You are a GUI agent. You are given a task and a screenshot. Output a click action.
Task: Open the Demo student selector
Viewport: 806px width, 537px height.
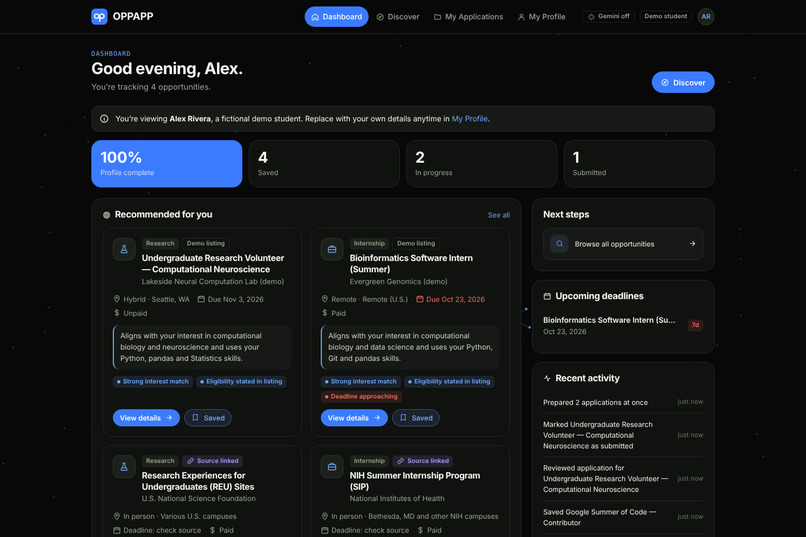[x=666, y=16]
